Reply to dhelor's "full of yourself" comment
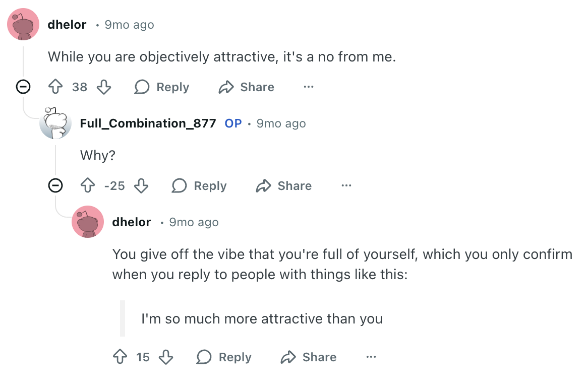 (x=224, y=357)
